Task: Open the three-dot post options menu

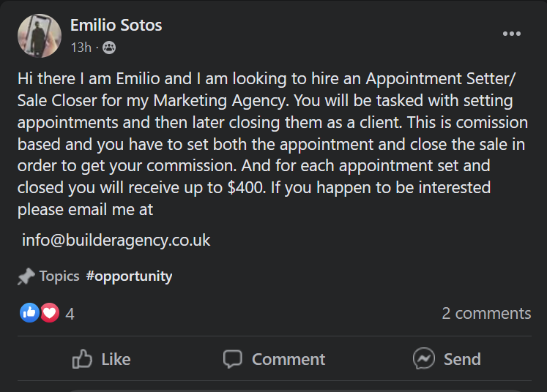Action: tap(511, 34)
